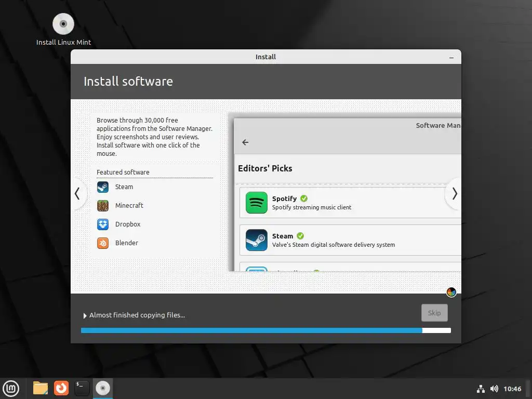Click the Dropbox icon in Featured software

click(x=103, y=224)
